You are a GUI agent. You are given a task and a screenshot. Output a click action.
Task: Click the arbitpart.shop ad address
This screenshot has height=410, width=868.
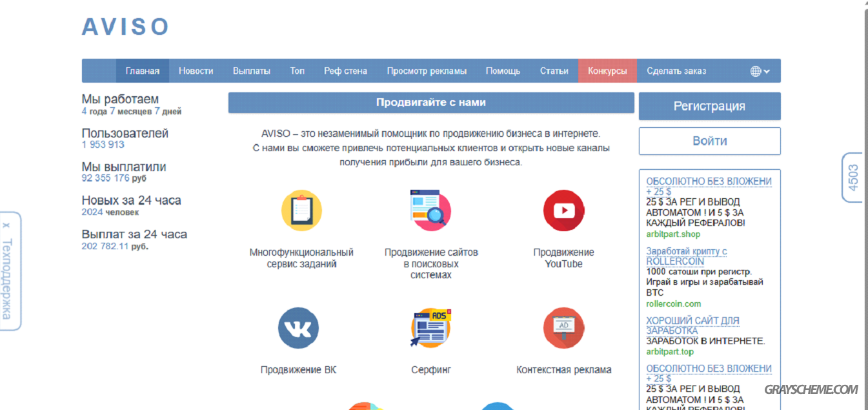click(673, 234)
